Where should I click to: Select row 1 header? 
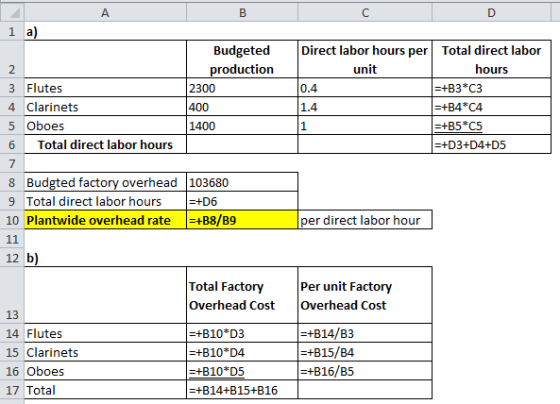pos(12,31)
